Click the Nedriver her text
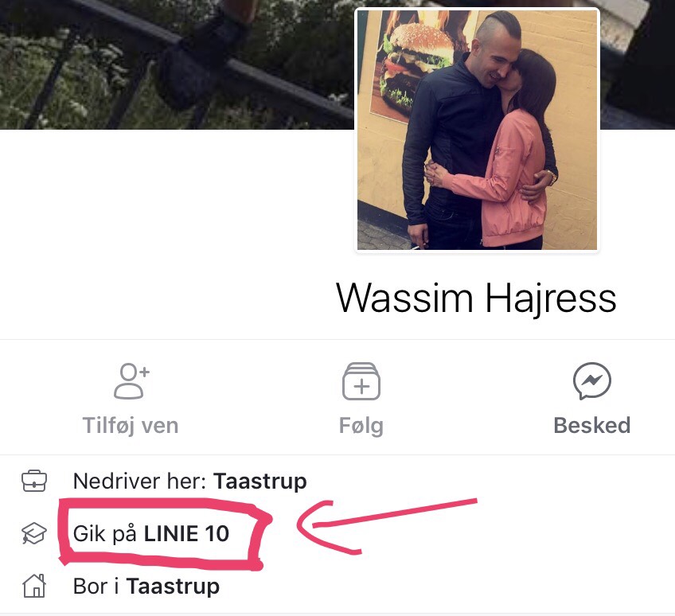 [x=141, y=481]
